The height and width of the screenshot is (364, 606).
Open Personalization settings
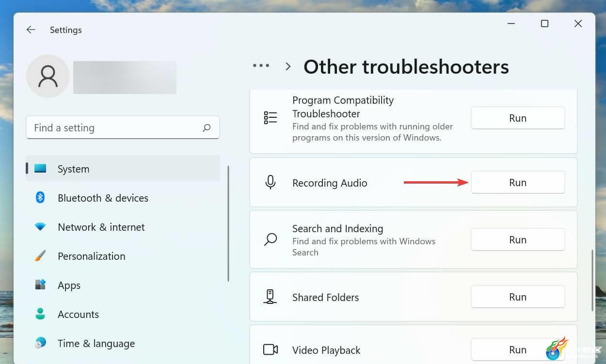123,256
